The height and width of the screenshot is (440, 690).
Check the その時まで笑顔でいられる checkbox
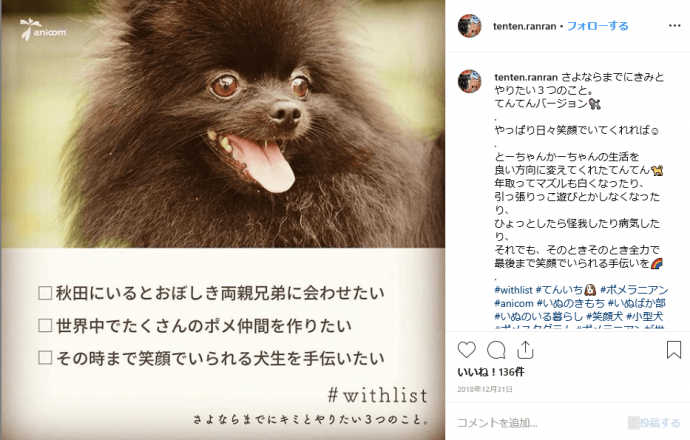[x=45, y=358]
